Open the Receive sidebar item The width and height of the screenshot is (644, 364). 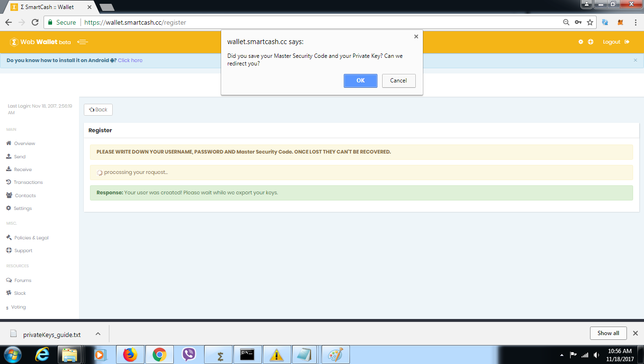coord(23,169)
